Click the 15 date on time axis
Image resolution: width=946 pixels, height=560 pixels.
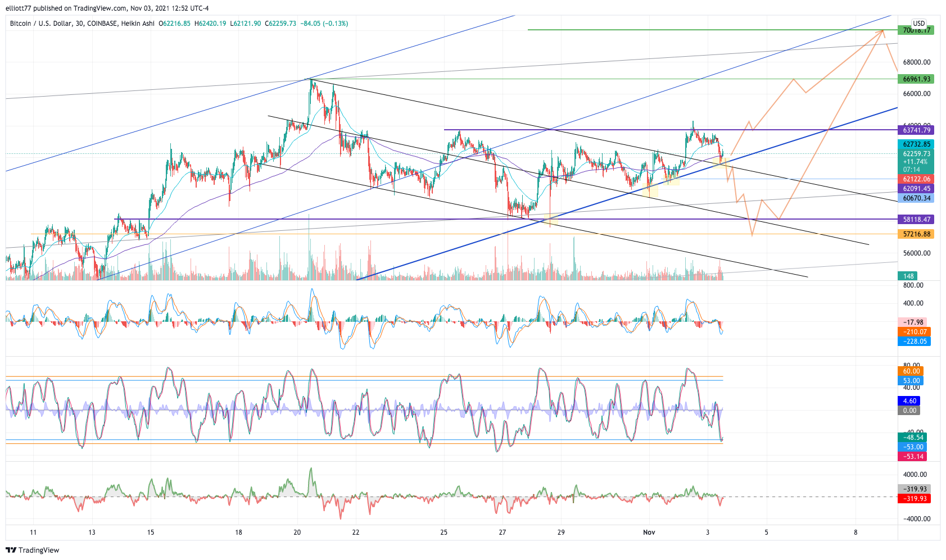tap(151, 532)
